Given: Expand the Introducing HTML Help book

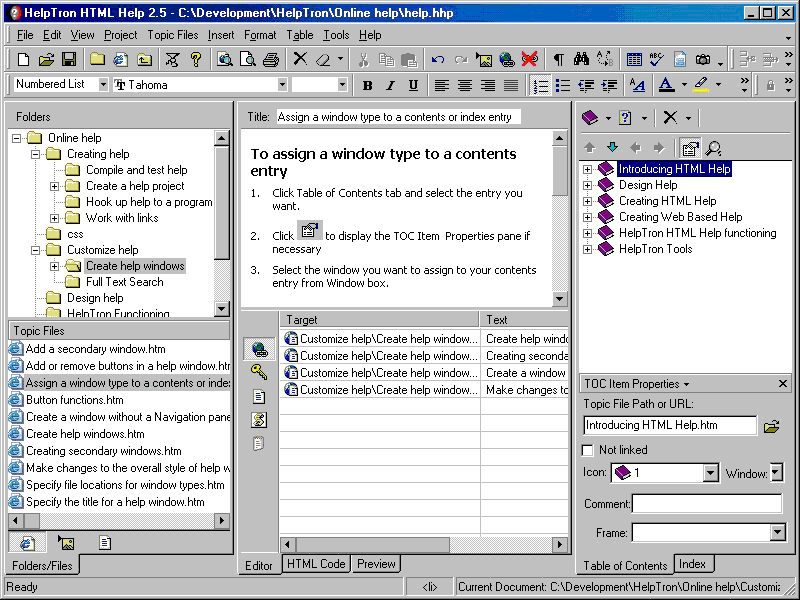Looking at the screenshot, I should pos(587,169).
